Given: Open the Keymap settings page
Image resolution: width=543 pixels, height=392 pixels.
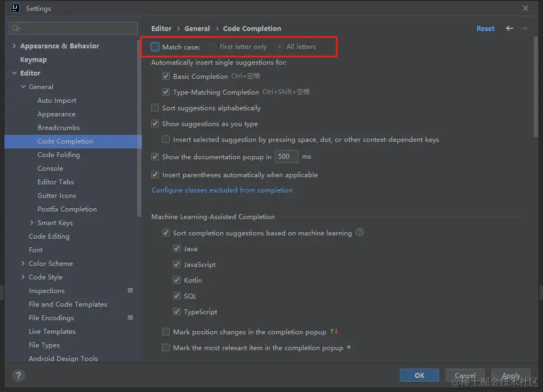Looking at the screenshot, I should click(x=33, y=59).
